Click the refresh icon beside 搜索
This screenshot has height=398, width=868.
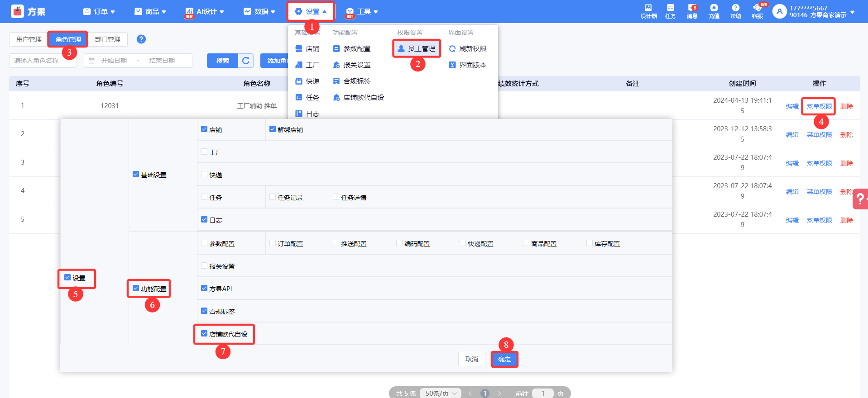click(x=246, y=61)
